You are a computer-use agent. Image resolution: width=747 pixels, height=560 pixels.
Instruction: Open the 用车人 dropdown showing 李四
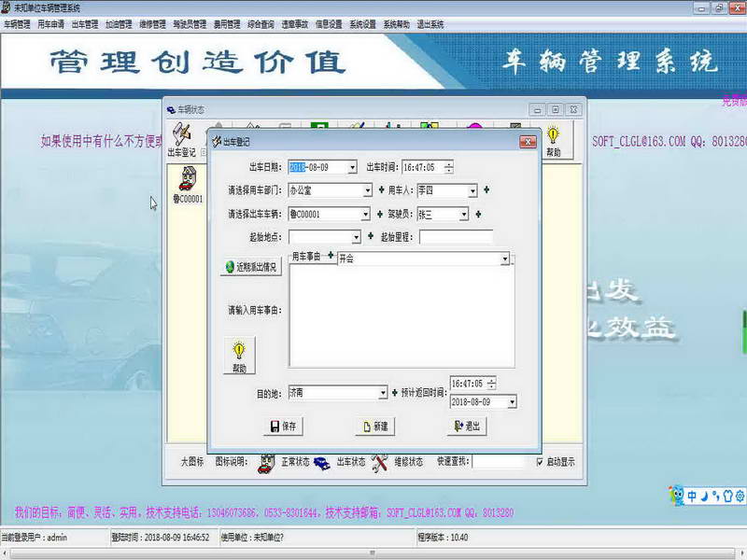coord(472,190)
